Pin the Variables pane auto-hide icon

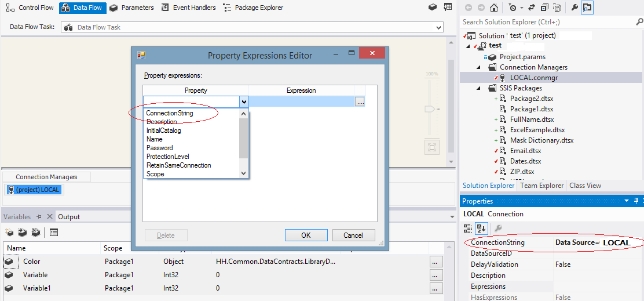click(x=39, y=217)
